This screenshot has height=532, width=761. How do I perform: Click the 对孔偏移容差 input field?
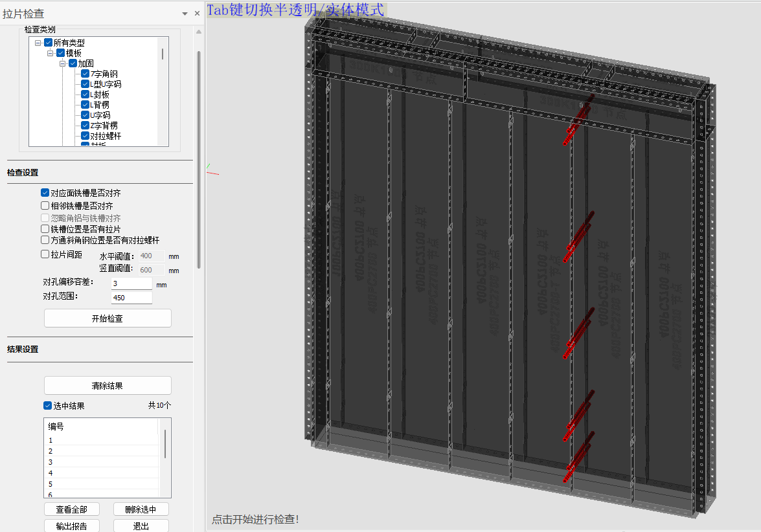click(131, 283)
